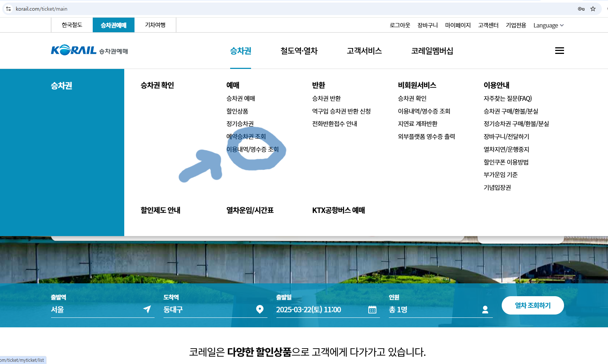Select 승차권 확인 heading in menu

tap(157, 85)
